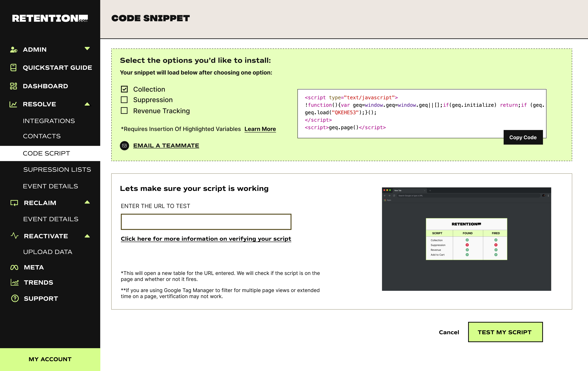Collapse the Reclaim section arrow
This screenshot has height=371, width=588.
87,202
